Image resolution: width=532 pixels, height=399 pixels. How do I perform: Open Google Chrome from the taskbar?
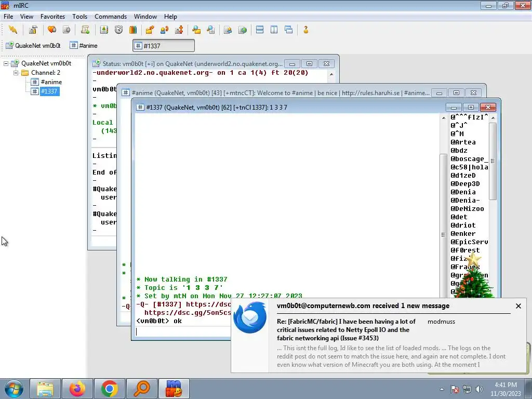[109, 389]
